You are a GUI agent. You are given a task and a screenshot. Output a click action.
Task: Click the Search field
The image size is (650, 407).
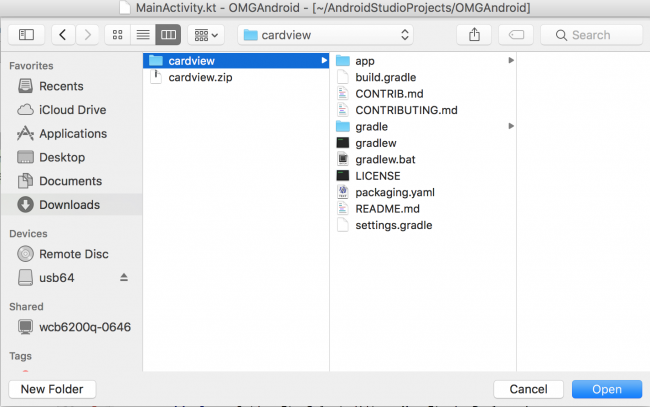592,35
